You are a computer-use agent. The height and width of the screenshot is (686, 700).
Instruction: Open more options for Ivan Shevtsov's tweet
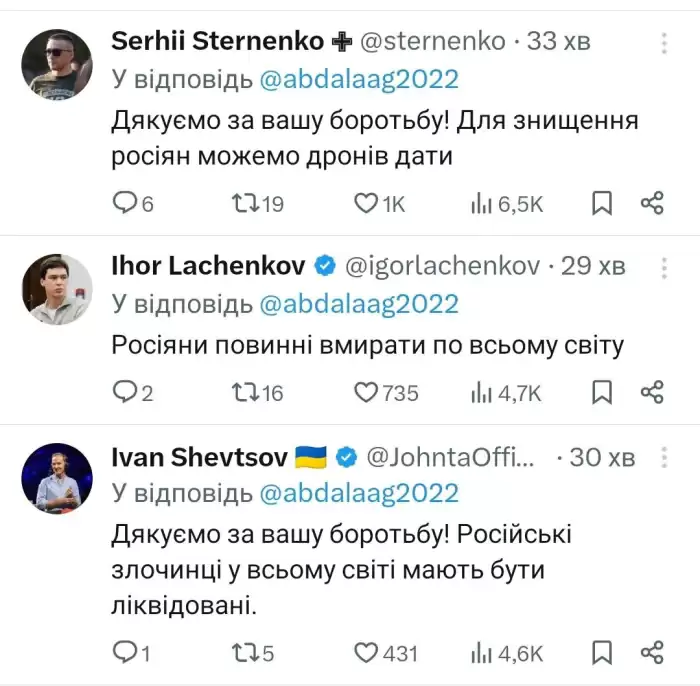click(x=664, y=457)
